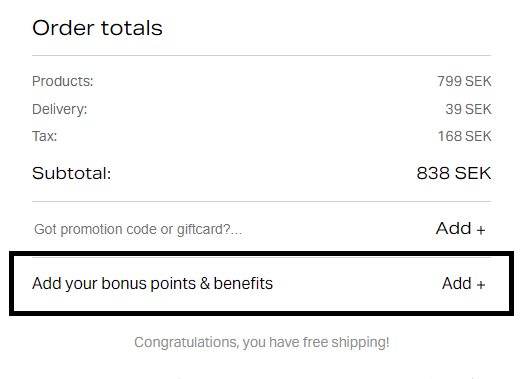This screenshot has width=521, height=379.
Task: Click the Products label
Action: 63,81
